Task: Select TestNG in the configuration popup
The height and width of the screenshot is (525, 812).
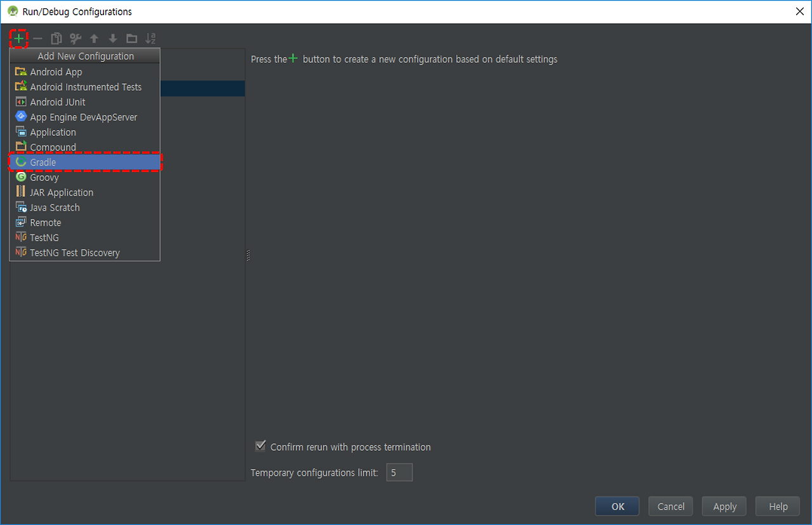Action: click(85, 237)
